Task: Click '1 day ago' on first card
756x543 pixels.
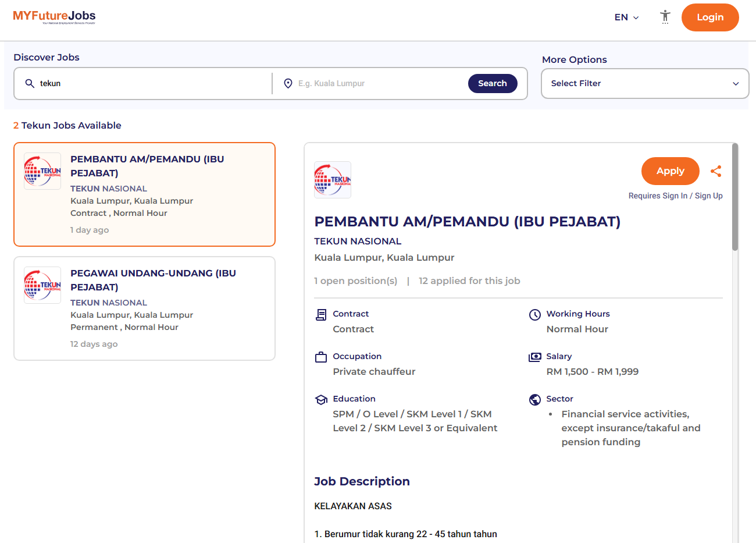Action: click(x=90, y=230)
